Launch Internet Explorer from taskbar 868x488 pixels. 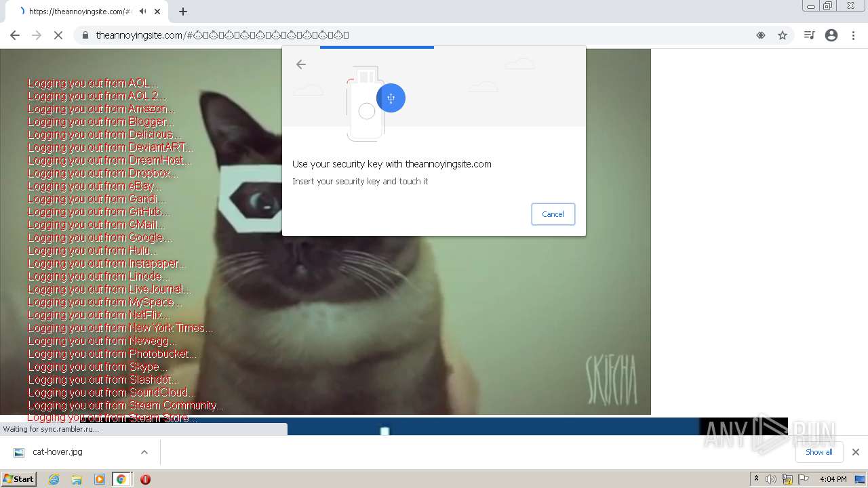click(x=54, y=479)
